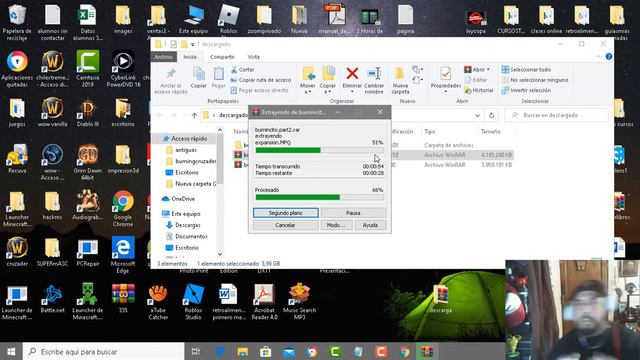
Task: Select Roblox Studio desktop icon
Action: click(193, 301)
